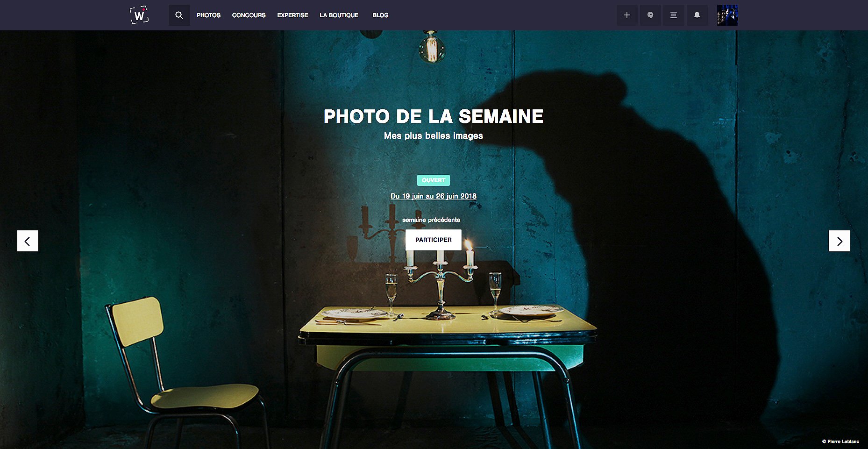Follow the semaine précédente link
Image resolution: width=868 pixels, height=449 pixels.
click(431, 220)
